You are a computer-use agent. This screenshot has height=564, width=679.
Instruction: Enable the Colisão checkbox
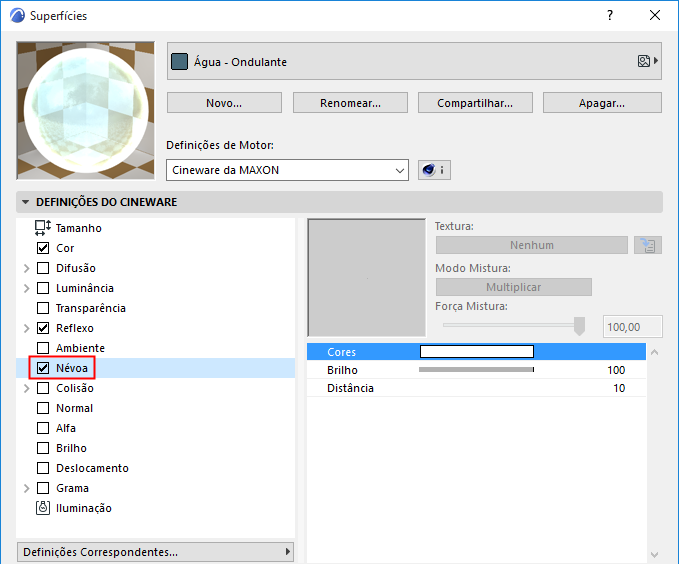click(43, 388)
